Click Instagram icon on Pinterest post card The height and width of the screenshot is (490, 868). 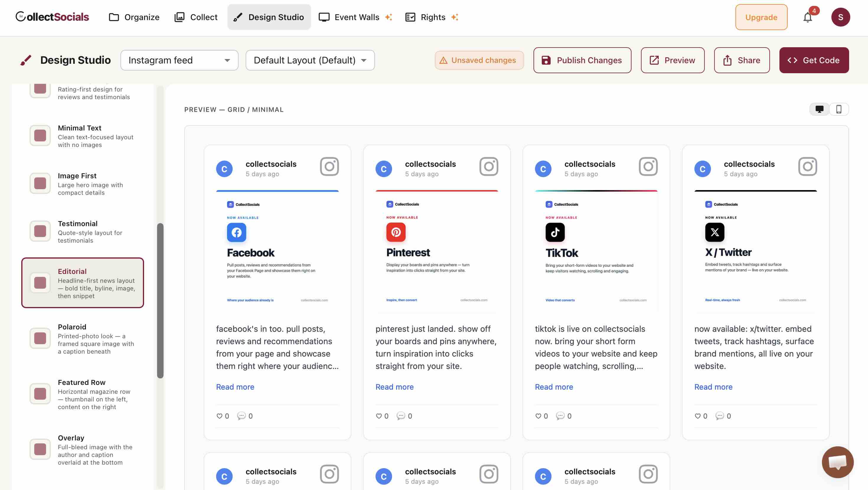489,166
